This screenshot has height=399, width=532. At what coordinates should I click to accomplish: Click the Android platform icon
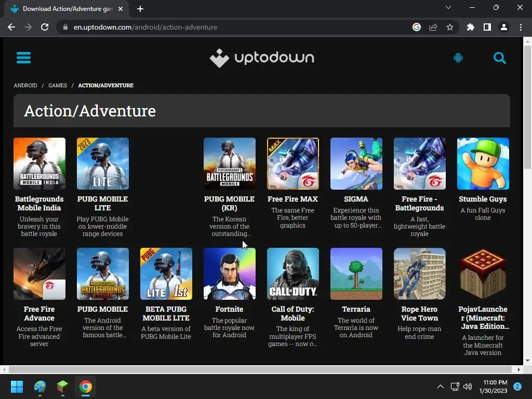pos(458,58)
